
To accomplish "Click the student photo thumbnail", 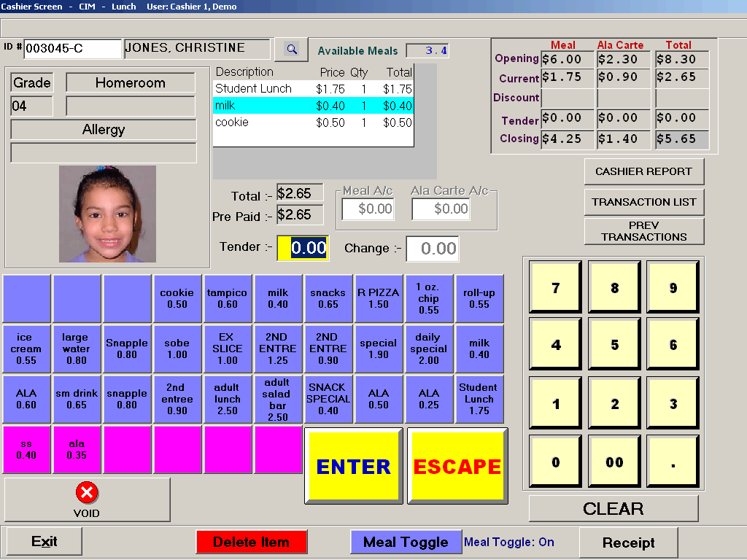I will pyautogui.click(x=107, y=214).
